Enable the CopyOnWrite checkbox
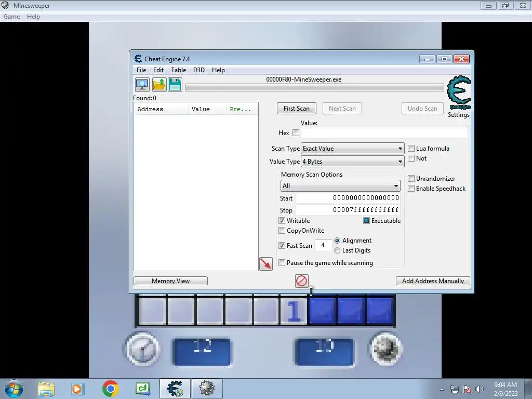This screenshot has width=532, height=399. pyautogui.click(x=282, y=230)
